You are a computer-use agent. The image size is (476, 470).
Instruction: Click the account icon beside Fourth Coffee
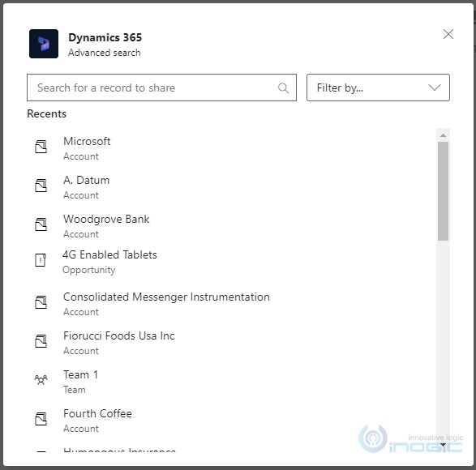point(41,419)
